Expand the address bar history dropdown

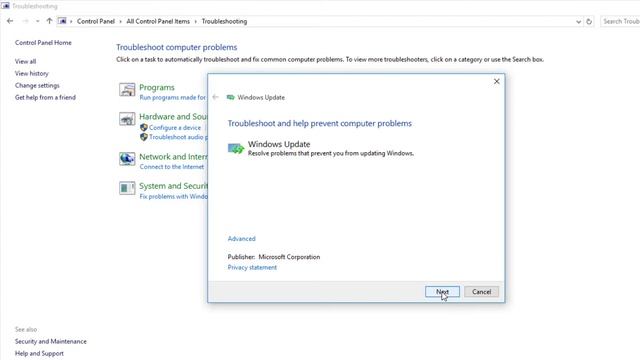pyautogui.click(x=578, y=22)
